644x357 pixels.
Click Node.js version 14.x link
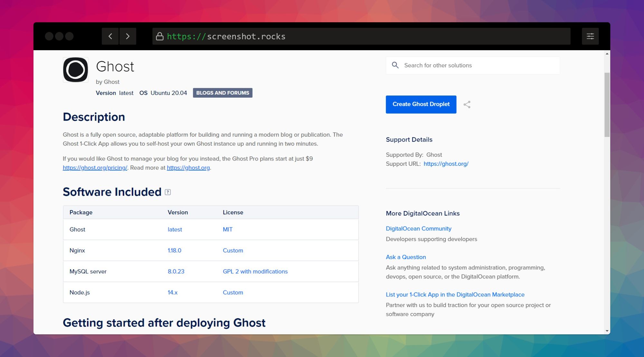(x=173, y=292)
